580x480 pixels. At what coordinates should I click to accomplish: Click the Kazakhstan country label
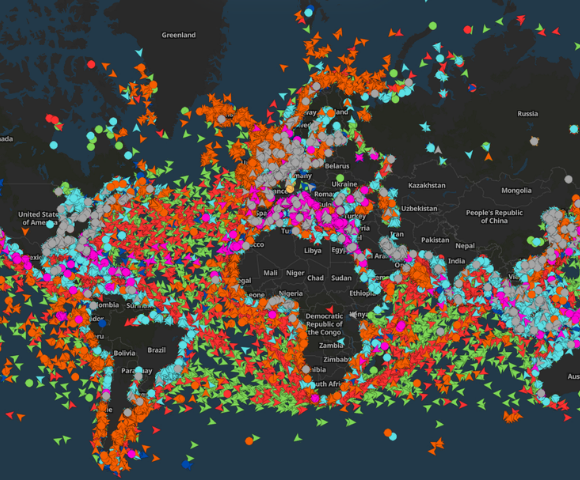(x=427, y=185)
